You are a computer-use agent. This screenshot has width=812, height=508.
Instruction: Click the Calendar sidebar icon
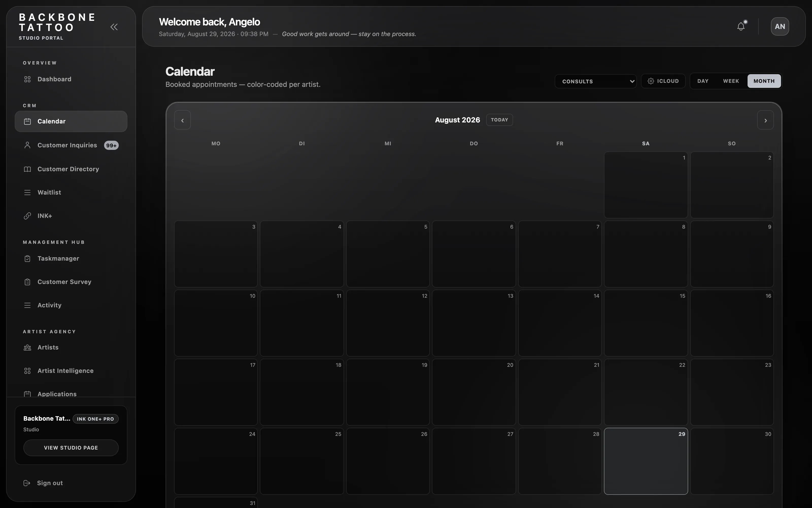click(27, 121)
